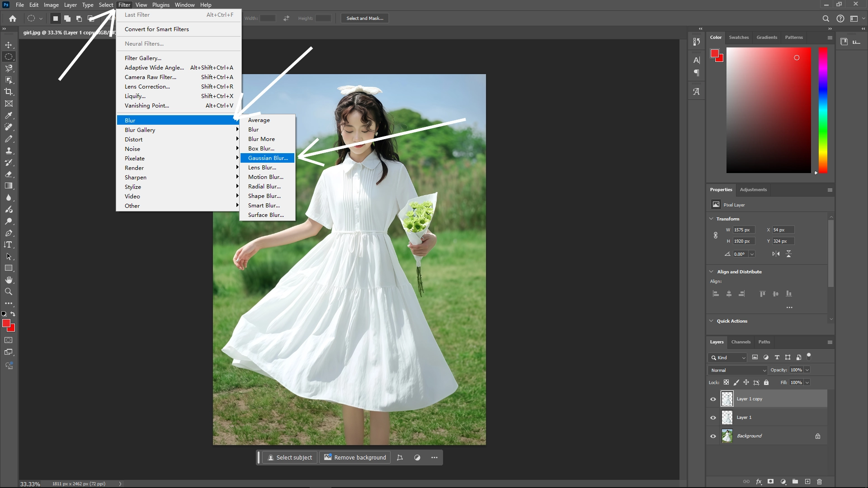Toggle the width-height link chain in Transform

point(716,235)
